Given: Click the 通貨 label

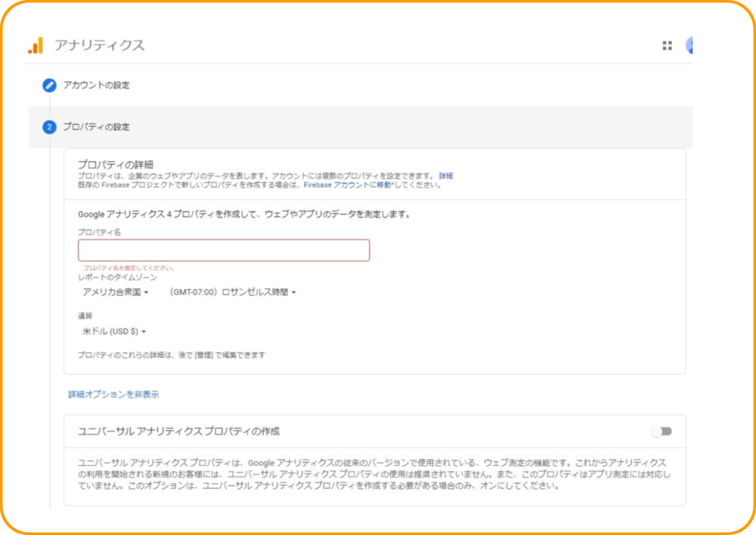Looking at the screenshot, I should 85,316.
